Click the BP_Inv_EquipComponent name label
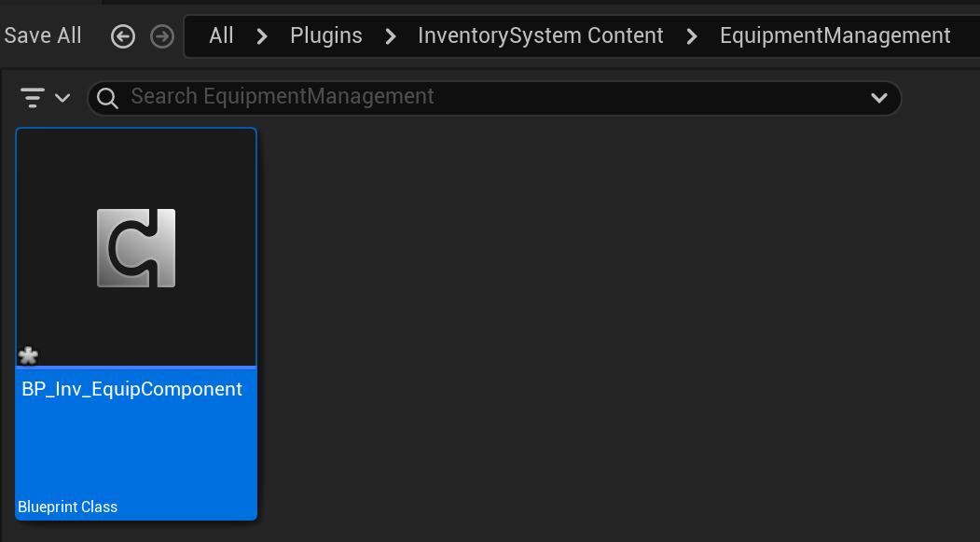 131,389
